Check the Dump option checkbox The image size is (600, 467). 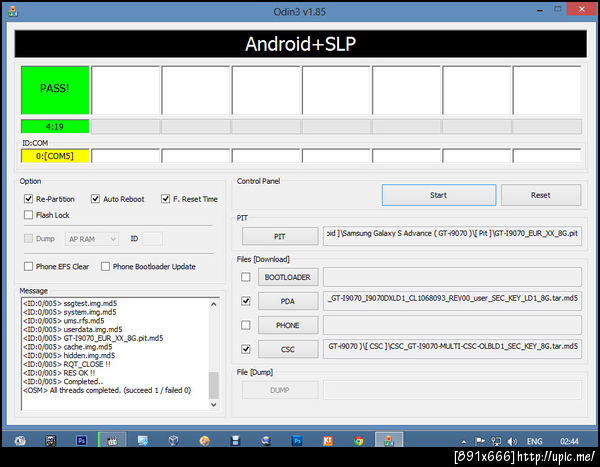(x=28, y=238)
